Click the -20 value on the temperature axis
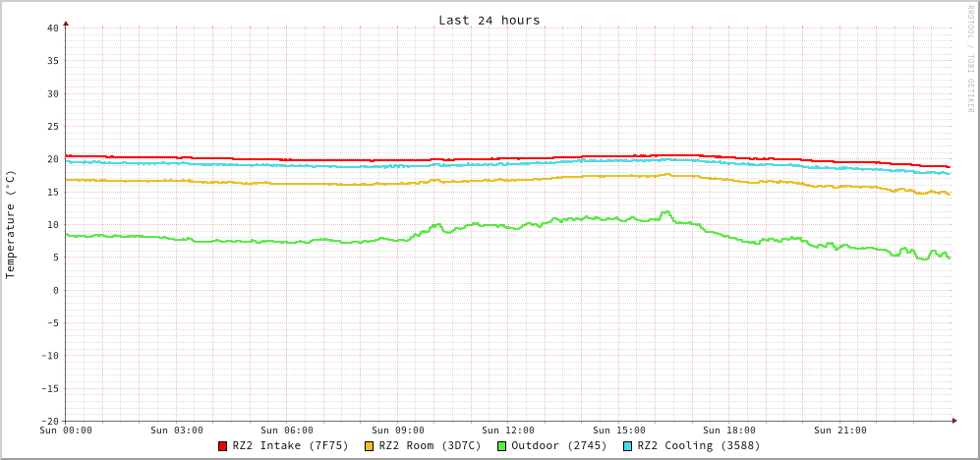Image resolution: width=980 pixels, height=460 pixels. click(x=49, y=421)
